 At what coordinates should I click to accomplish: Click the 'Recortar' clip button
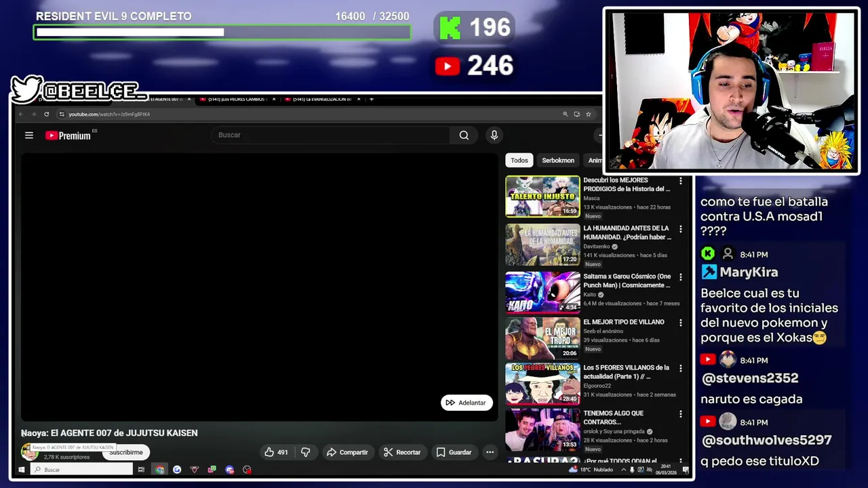[x=402, y=452]
